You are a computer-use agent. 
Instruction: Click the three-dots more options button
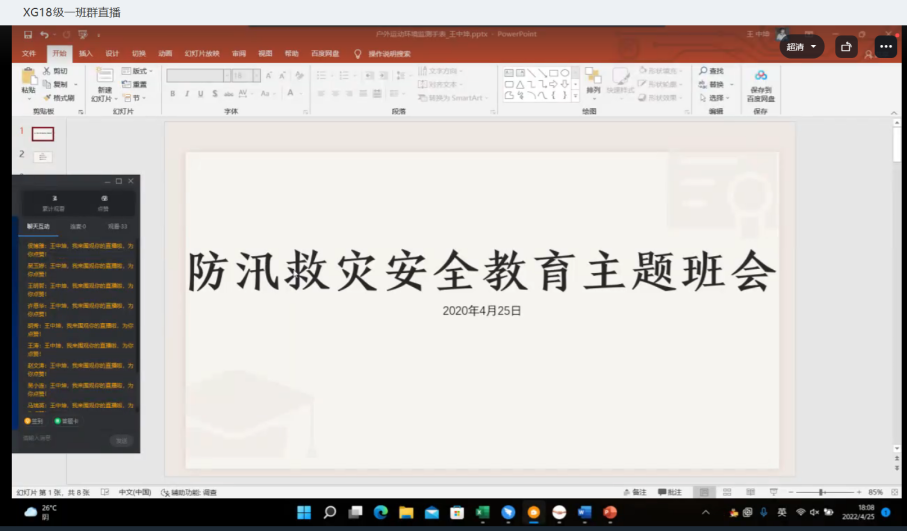click(885, 47)
